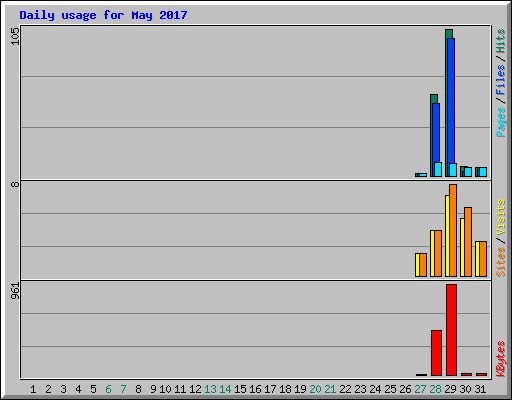Click the green weekend day '28' label
The height and width of the screenshot is (400, 512).
[x=435, y=389]
